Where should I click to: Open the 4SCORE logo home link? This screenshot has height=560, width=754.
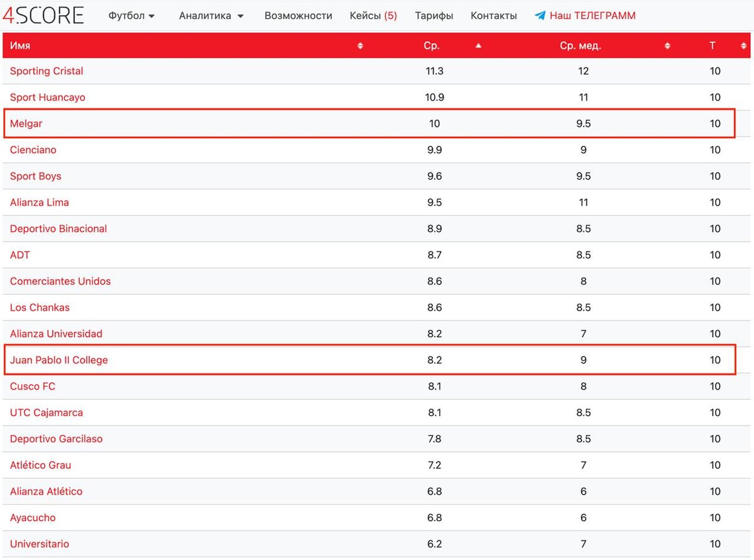pos(43,14)
